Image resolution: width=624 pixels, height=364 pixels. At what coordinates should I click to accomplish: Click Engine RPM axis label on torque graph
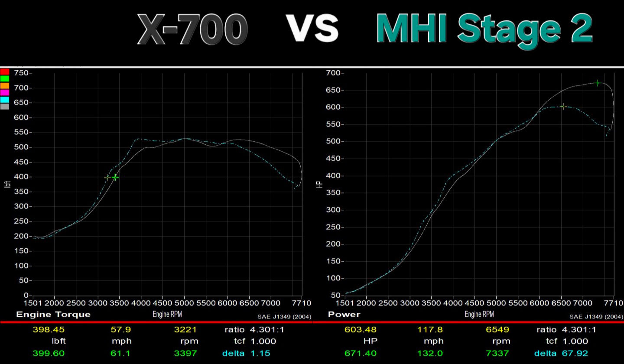coord(167,314)
